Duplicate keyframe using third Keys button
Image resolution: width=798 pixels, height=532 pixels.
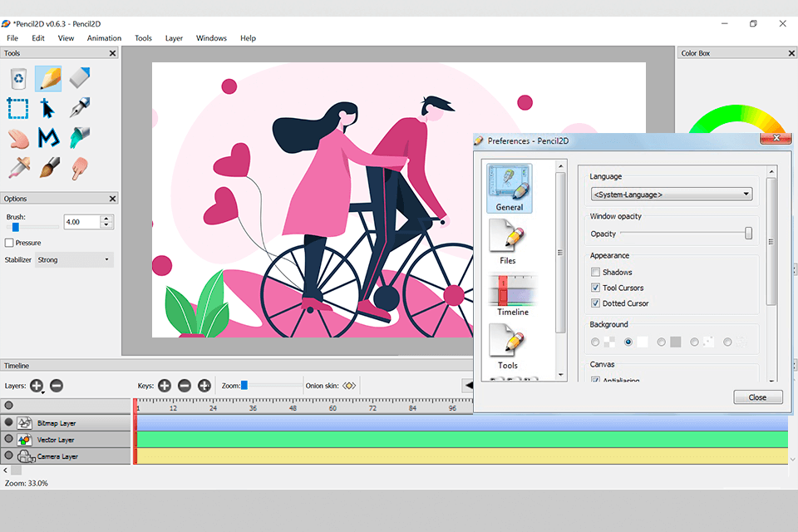204,386
